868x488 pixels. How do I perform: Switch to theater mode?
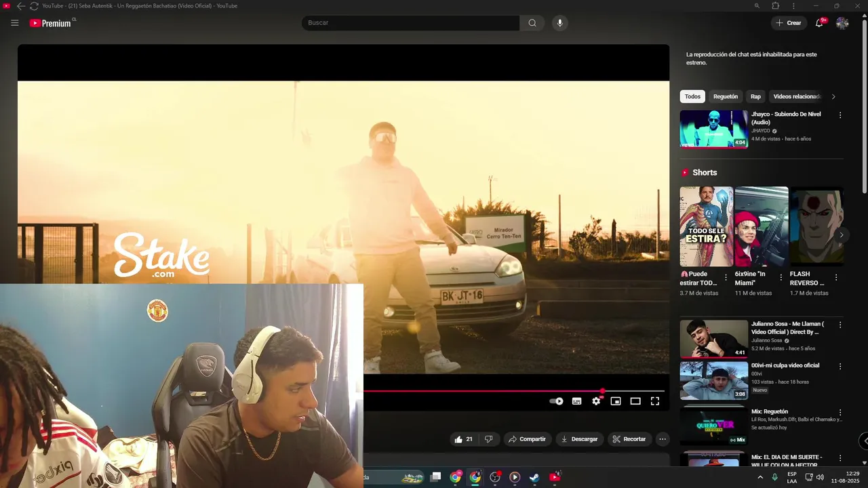point(635,401)
